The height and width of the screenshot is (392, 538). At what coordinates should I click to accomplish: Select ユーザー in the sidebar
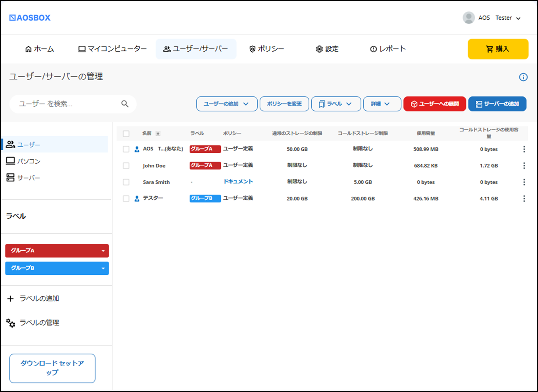click(54, 144)
